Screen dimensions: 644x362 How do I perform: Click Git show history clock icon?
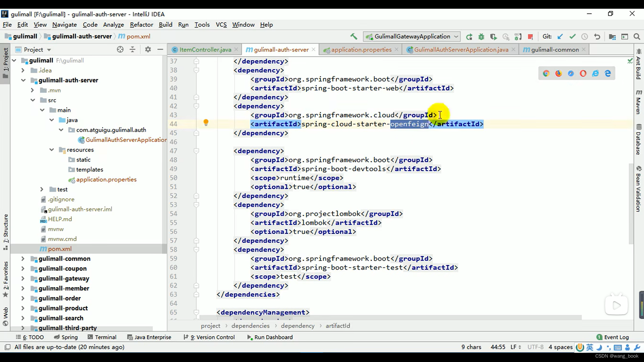coord(585,37)
